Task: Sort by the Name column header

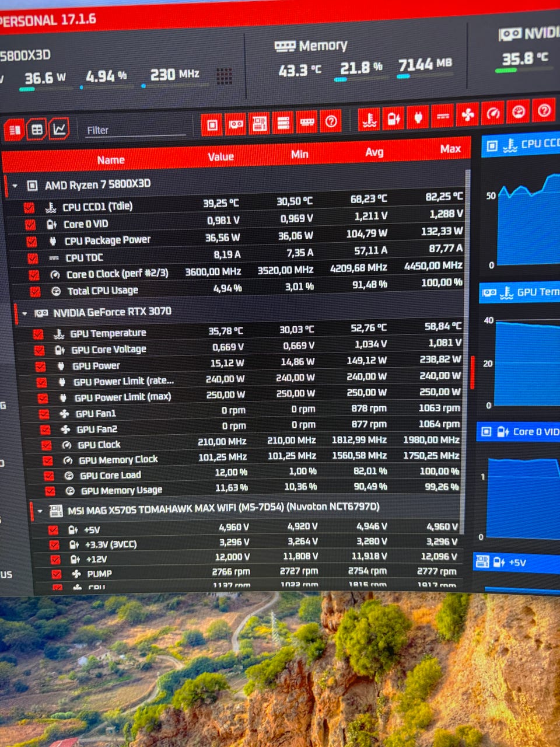Action: 111,159
